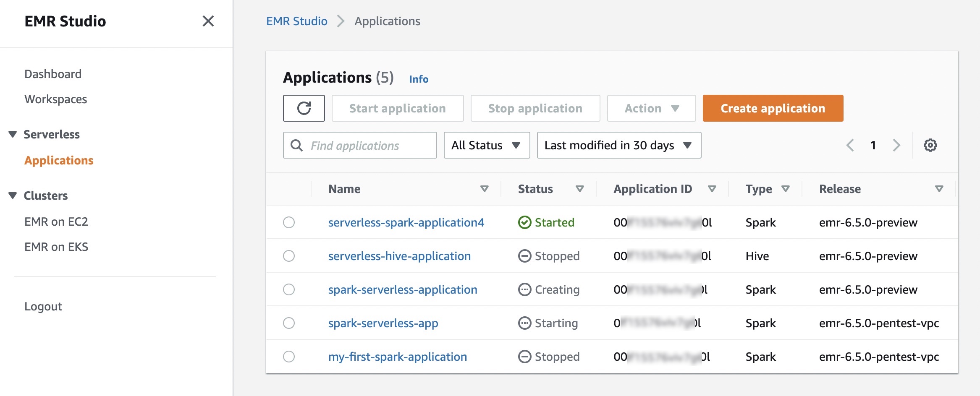Sort by Status column arrow

[x=580, y=189]
